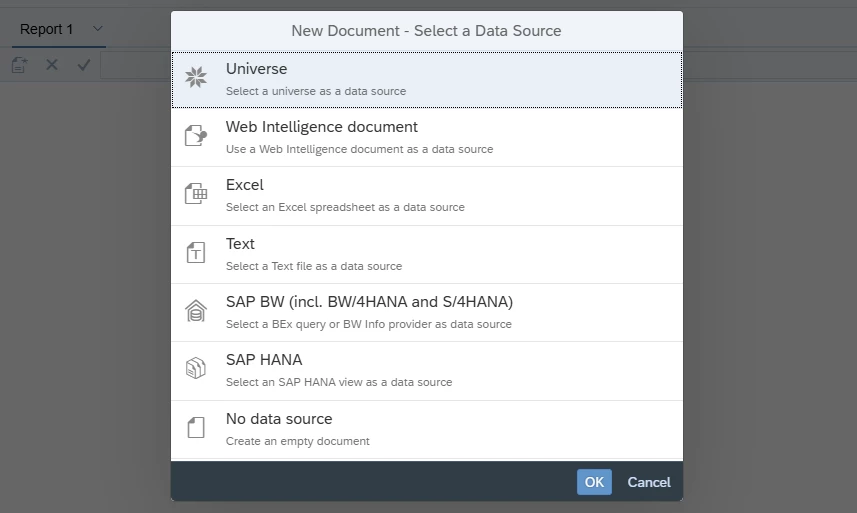Click 'Select an SAP HANA view as a data source'

point(339,382)
